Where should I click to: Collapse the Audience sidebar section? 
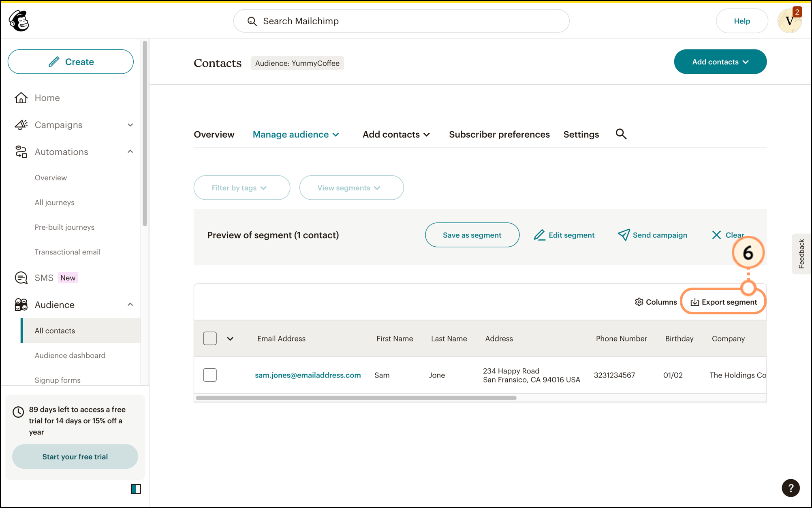click(x=130, y=304)
